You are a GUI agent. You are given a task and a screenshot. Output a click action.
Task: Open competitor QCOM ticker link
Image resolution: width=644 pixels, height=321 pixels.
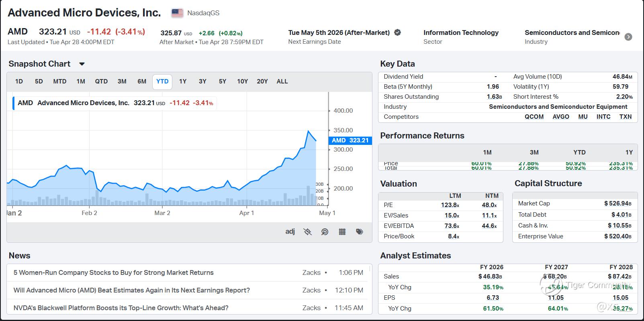point(534,117)
